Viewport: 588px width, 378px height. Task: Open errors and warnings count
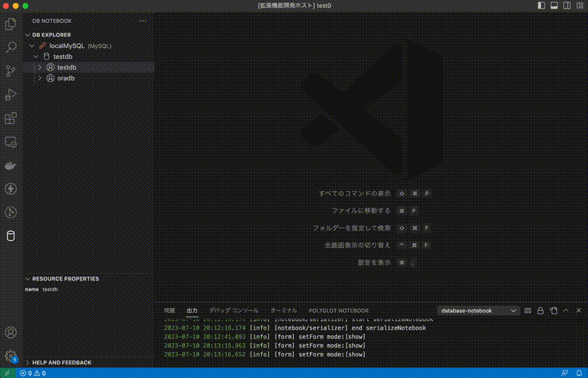[33, 373]
